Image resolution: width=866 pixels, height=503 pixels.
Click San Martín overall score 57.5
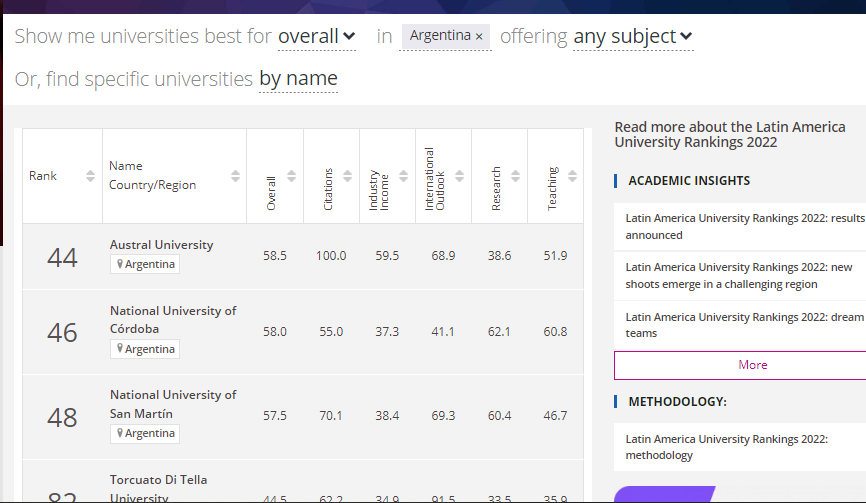[x=274, y=416]
